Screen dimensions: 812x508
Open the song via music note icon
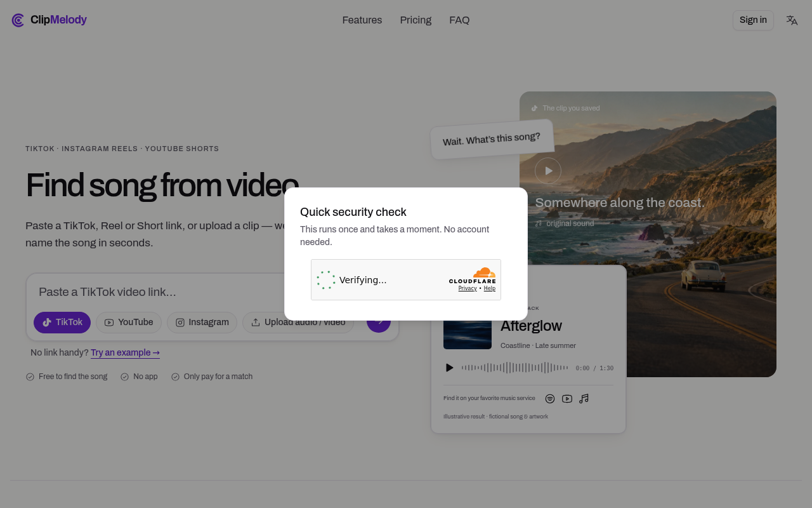584,399
